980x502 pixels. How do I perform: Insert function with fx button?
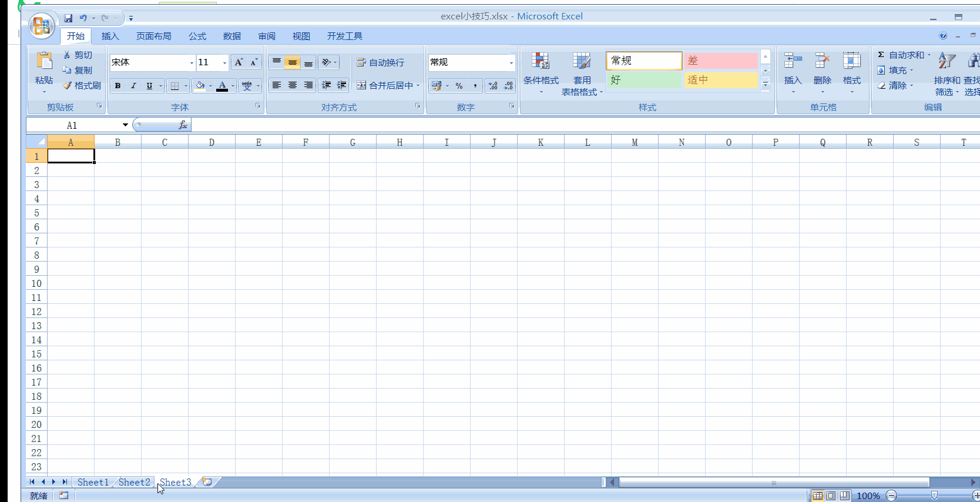pyautogui.click(x=183, y=125)
